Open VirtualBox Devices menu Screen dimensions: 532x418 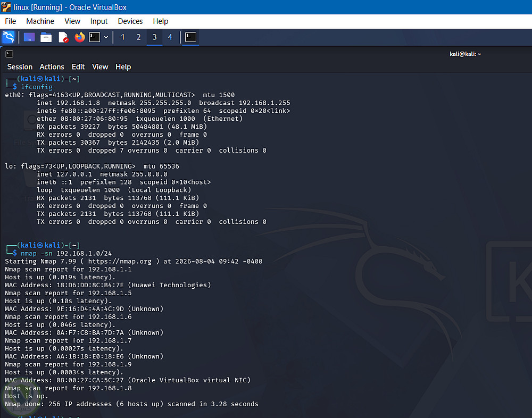[x=130, y=21]
